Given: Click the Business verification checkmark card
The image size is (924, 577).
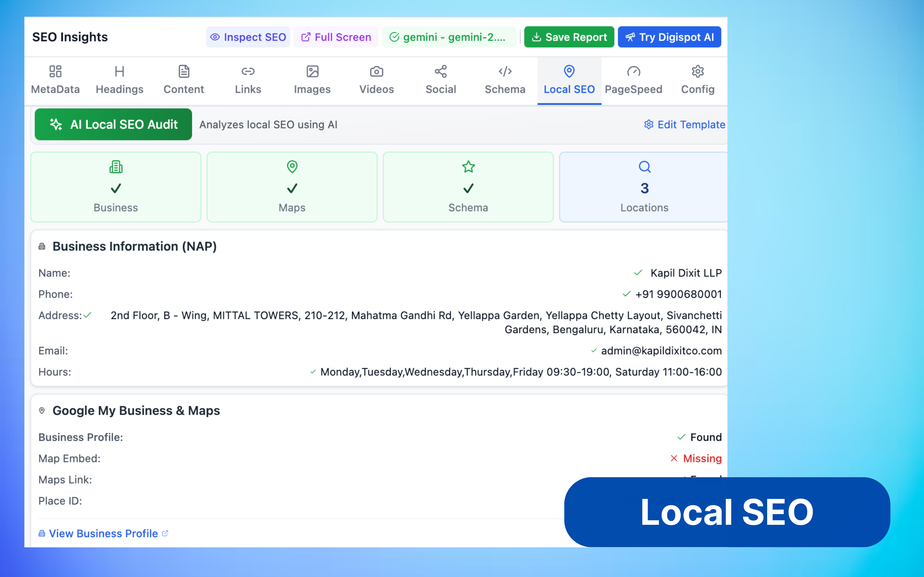Looking at the screenshot, I should click(115, 187).
